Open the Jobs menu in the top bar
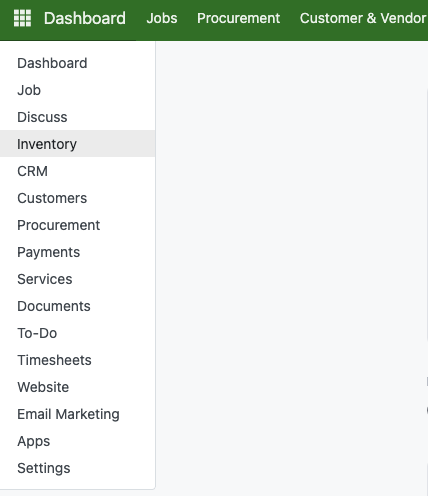428x496 pixels. coord(162,18)
